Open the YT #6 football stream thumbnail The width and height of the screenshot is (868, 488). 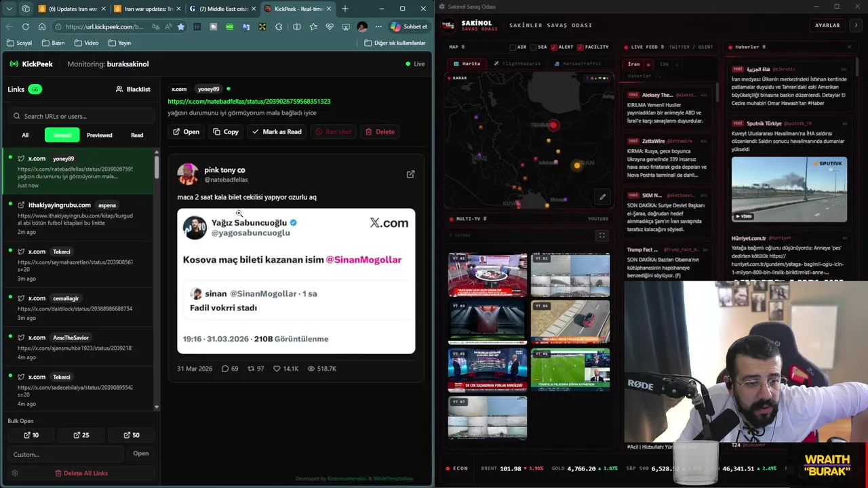tap(570, 370)
